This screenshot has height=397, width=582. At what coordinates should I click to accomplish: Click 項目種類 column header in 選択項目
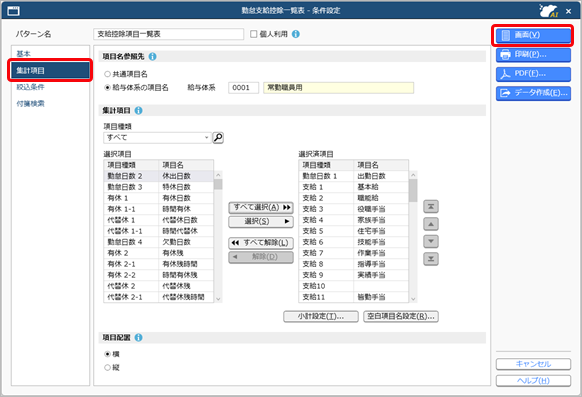(x=131, y=165)
